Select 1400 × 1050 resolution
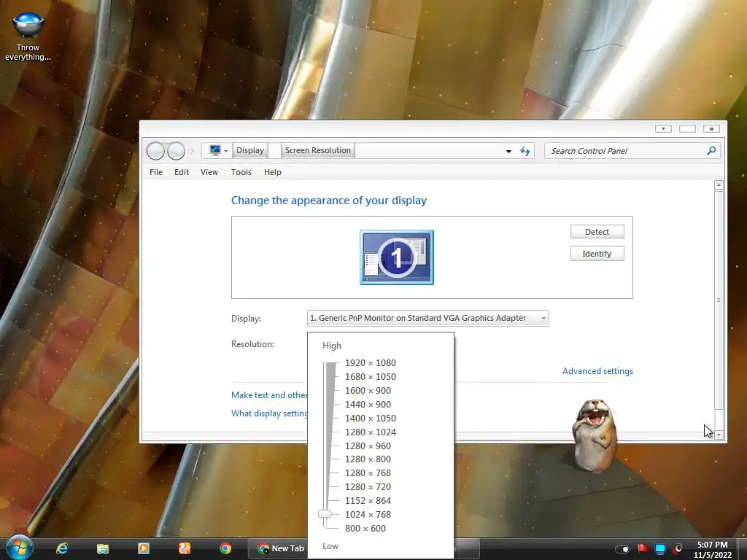Screen dimensions: 747x560 point(370,418)
